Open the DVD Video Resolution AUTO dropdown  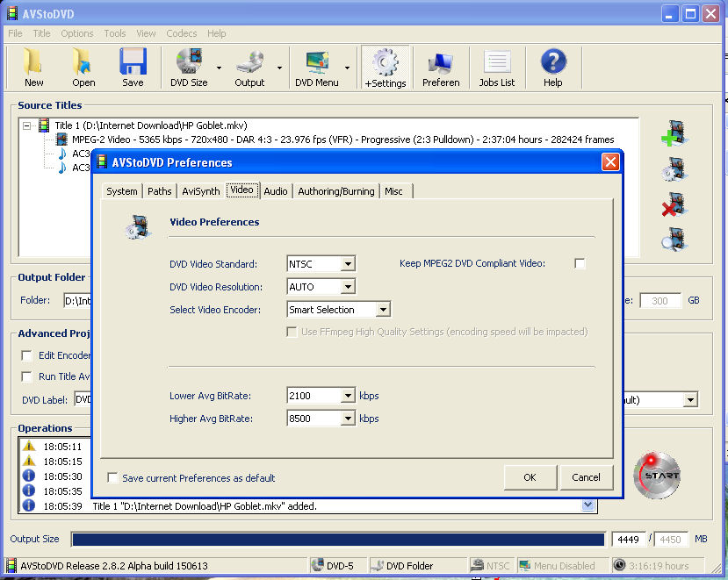348,286
